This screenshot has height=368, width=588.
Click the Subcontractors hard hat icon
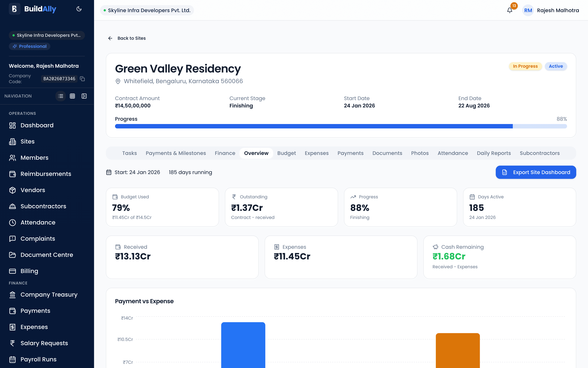(12, 206)
